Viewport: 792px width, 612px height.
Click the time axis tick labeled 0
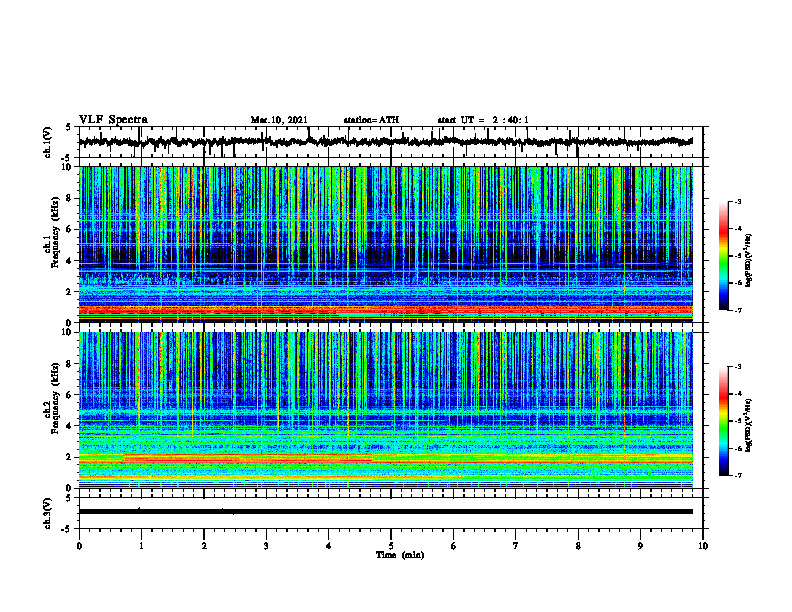pyautogui.click(x=79, y=546)
